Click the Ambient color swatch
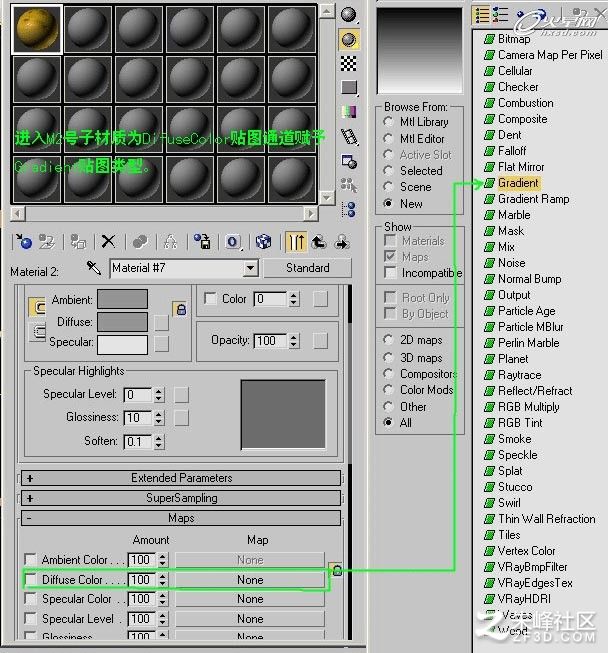 [122, 299]
